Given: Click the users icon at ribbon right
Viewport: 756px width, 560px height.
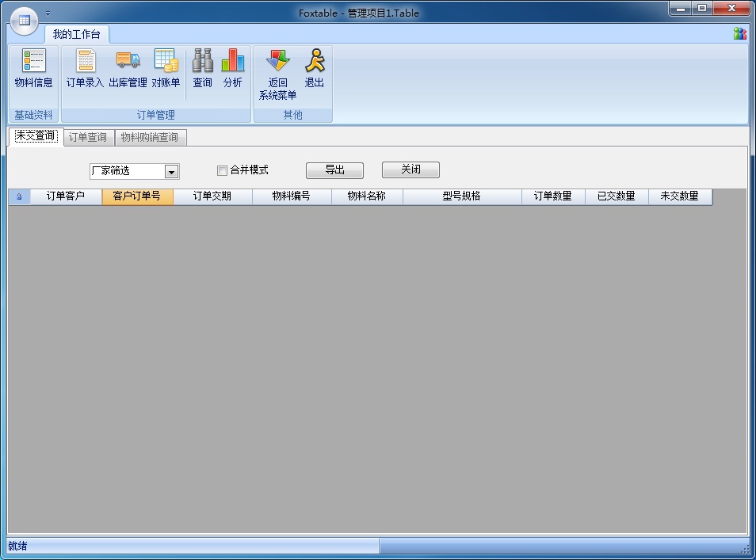Looking at the screenshot, I should 740,33.
